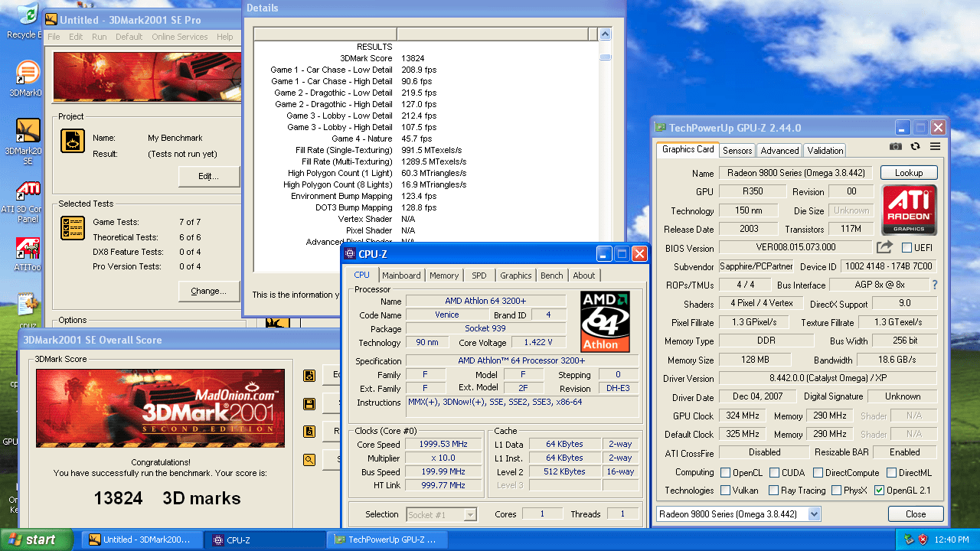Click the BIOS export share icon
This screenshot has width=980, height=551.
click(884, 247)
